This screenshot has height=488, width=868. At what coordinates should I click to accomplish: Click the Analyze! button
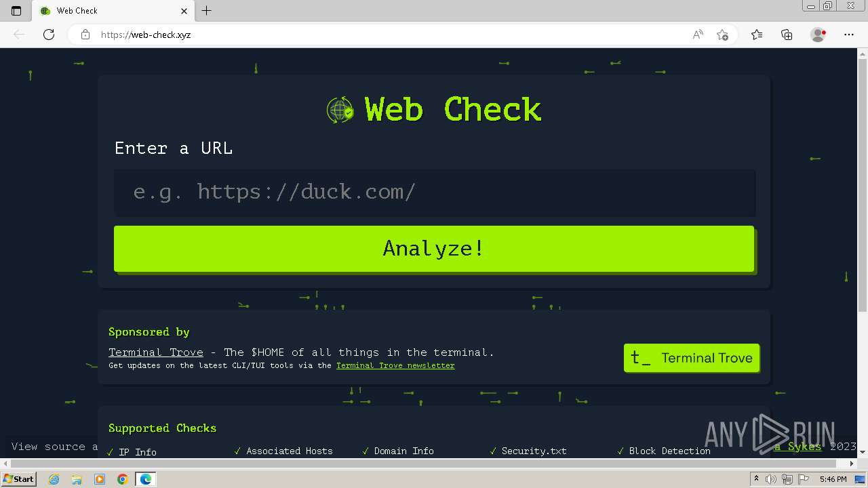(x=434, y=249)
